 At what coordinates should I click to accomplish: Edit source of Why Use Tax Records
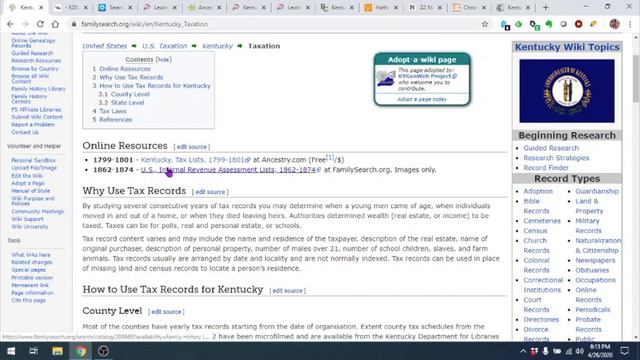(x=210, y=192)
